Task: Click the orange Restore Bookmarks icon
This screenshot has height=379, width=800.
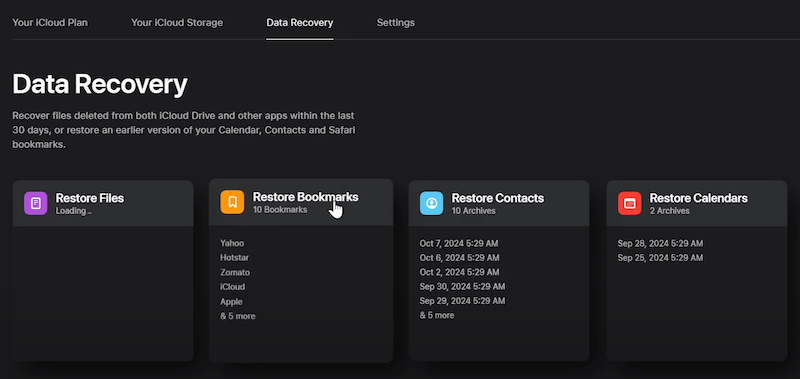Action: coord(232,203)
